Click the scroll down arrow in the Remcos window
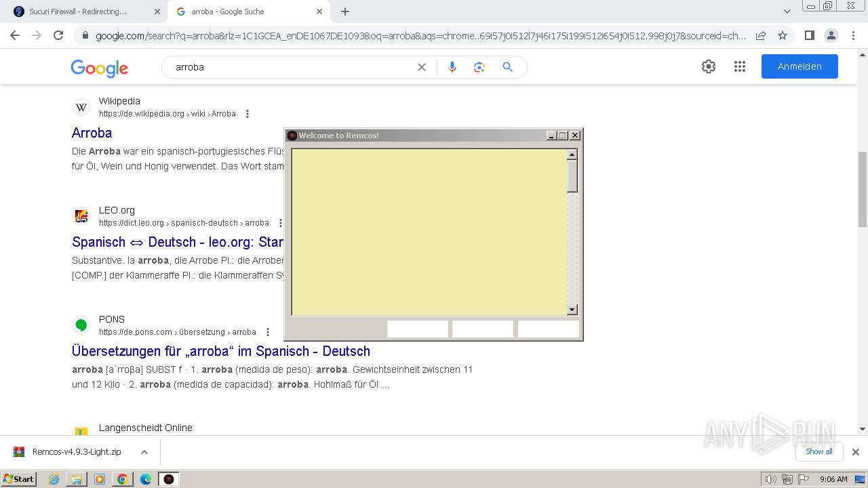Screen dimensions: 868x488 (572, 310)
